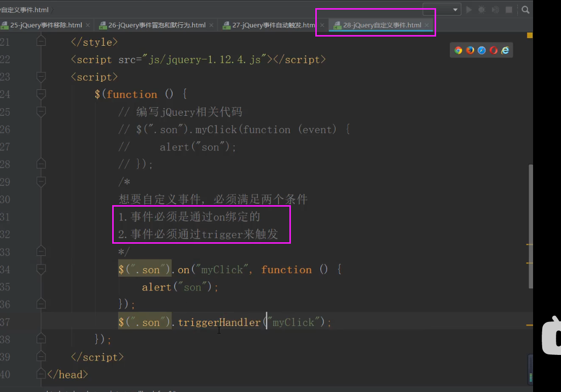The image size is (561, 392).
Task: Click the editor vertical scrollbar thumb
Action: pos(531,226)
